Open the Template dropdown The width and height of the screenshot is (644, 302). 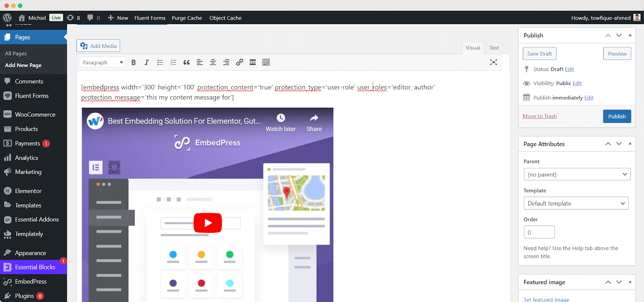[x=576, y=203]
